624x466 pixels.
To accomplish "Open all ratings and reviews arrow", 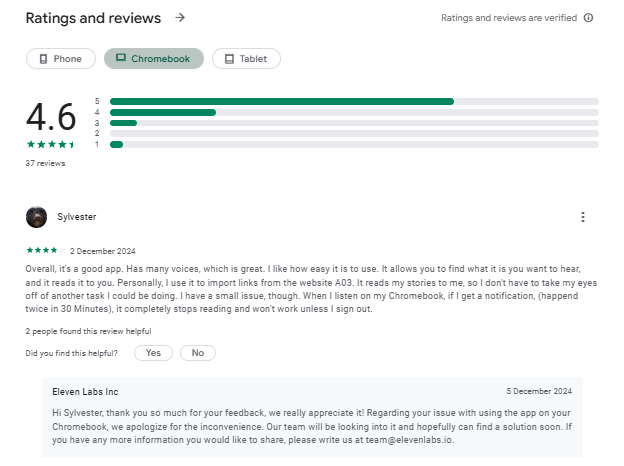I will coord(180,18).
